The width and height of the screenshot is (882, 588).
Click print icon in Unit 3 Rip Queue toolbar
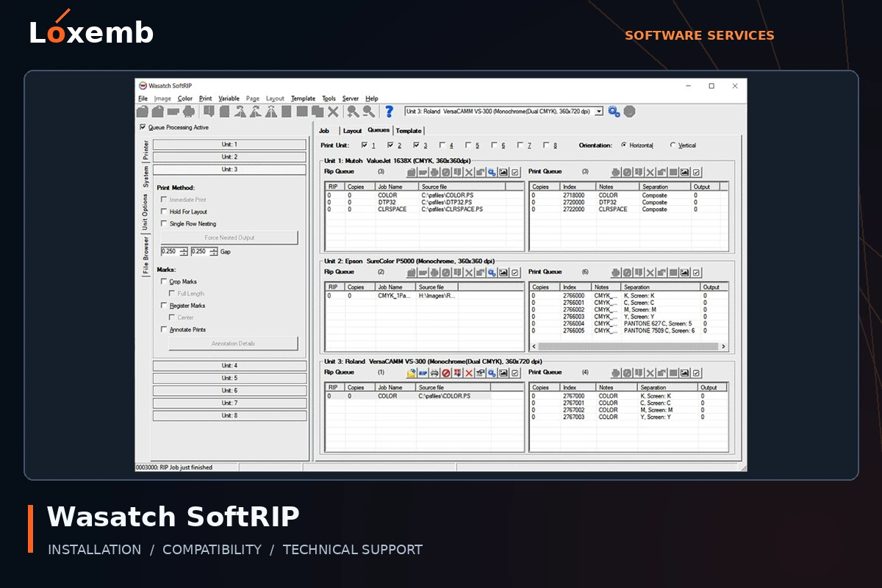434,373
